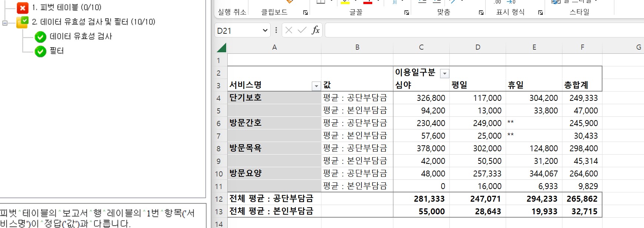644x228 pixels.
Task: Click the cancel entry X in formula bar
Action: (289, 30)
